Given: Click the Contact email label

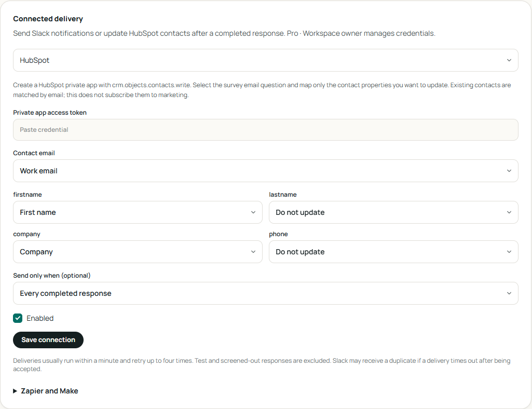Looking at the screenshot, I should tap(34, 153).
